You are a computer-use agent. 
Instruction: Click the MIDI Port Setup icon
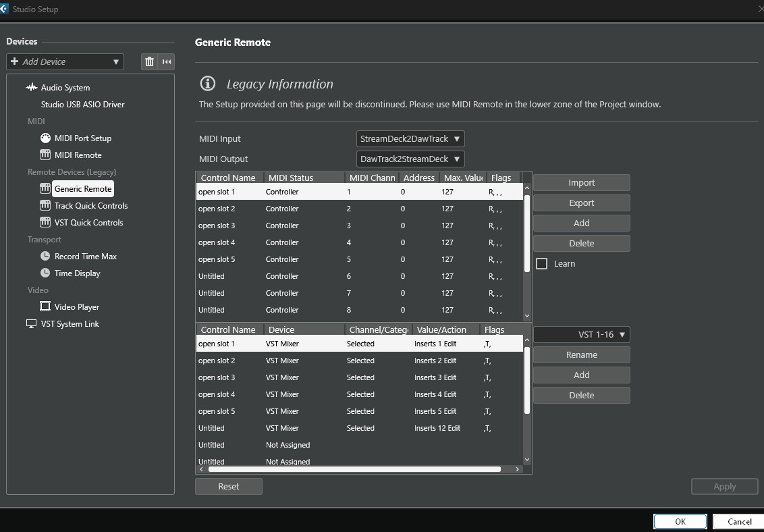tap(45, 138)
